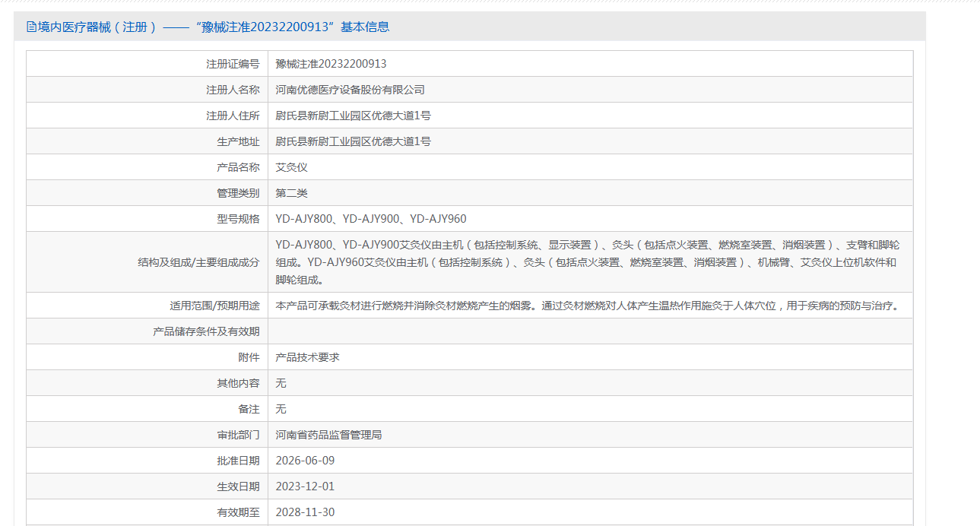Click the 产品技术要求 attachment value
This screenshot has height=526, width=980.
(x=307, y=357)
